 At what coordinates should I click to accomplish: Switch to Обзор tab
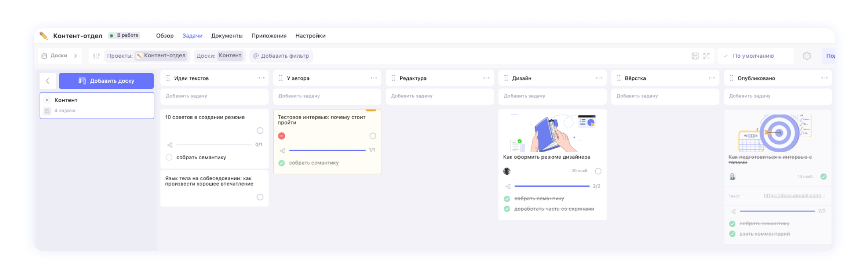[x=165, y=36]
